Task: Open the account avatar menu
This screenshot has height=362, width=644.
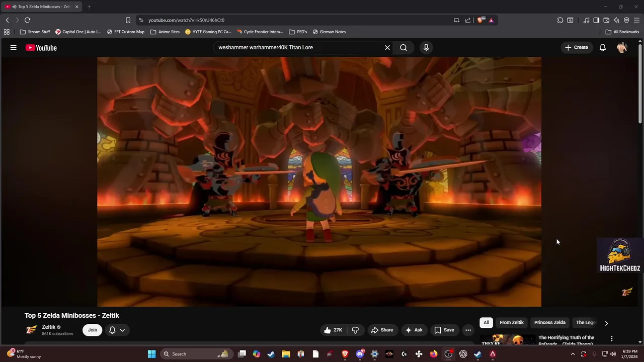Action: pyautogui.click(x=622, y=48)
